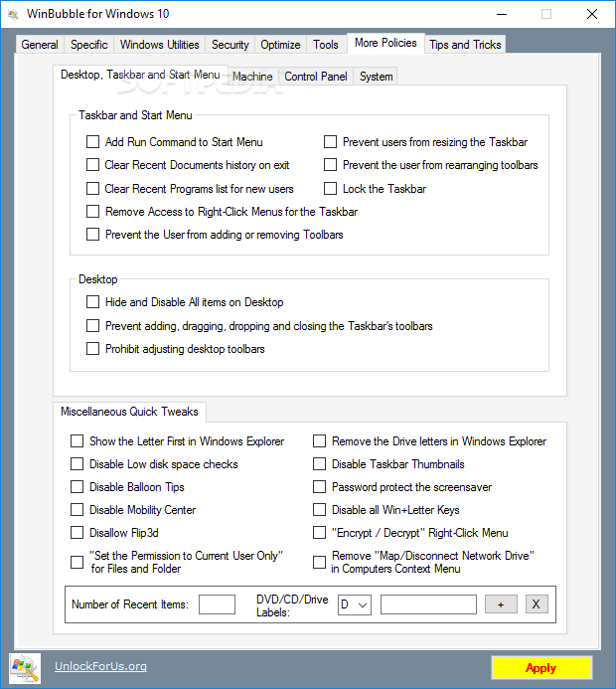The image size is (616, 689).
Task: Close the WinBubble window
Action: click(592, 14)
